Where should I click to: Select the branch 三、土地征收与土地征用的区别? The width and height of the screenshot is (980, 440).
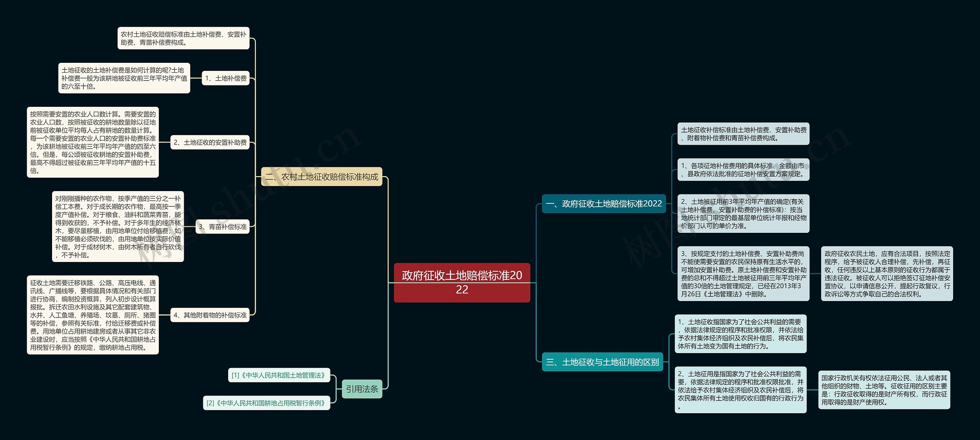603,362
